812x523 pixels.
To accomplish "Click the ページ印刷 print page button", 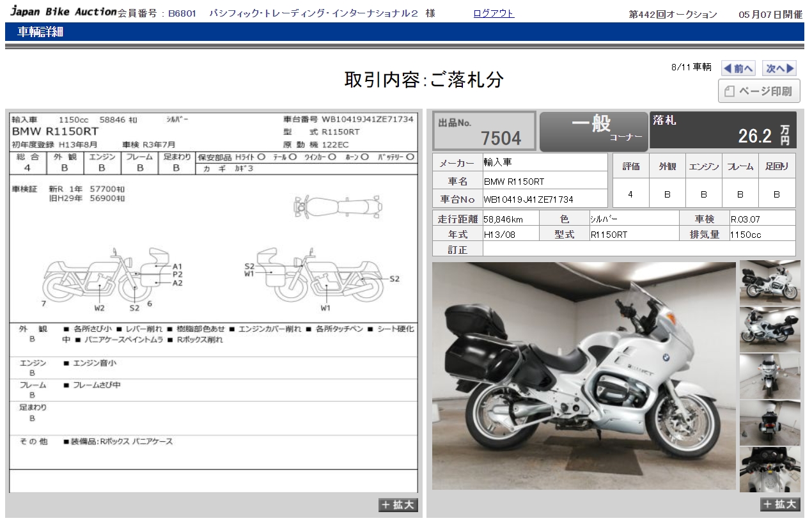I will (x=759, y=91).
